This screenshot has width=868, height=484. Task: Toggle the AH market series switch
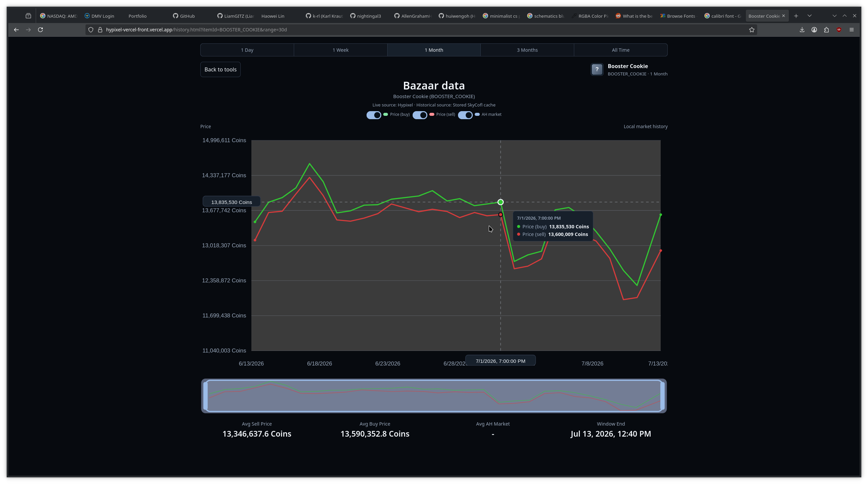(465, 115)
